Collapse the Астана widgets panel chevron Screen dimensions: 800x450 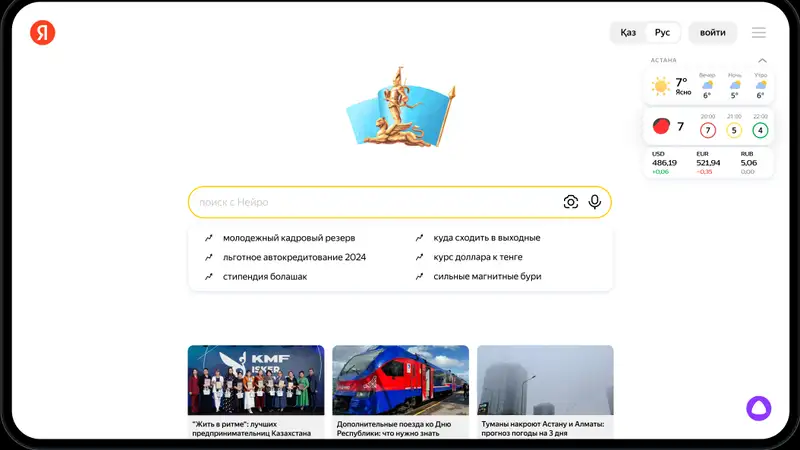point(762,60)
